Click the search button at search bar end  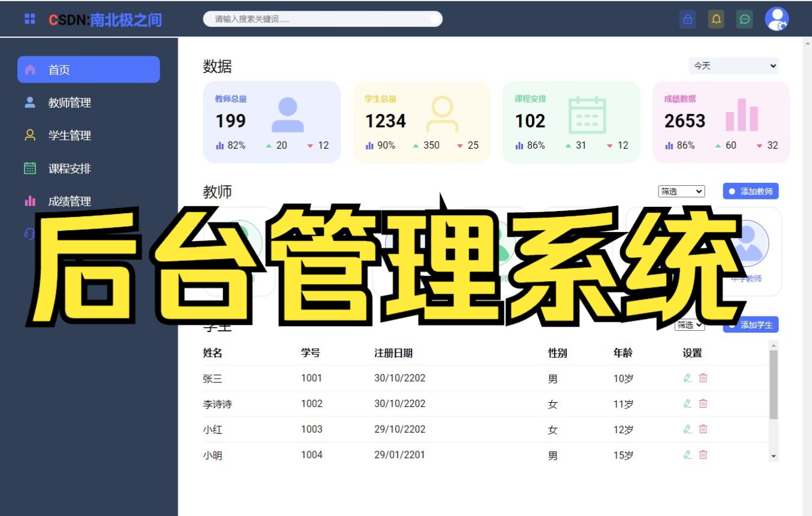coord(435,19)
